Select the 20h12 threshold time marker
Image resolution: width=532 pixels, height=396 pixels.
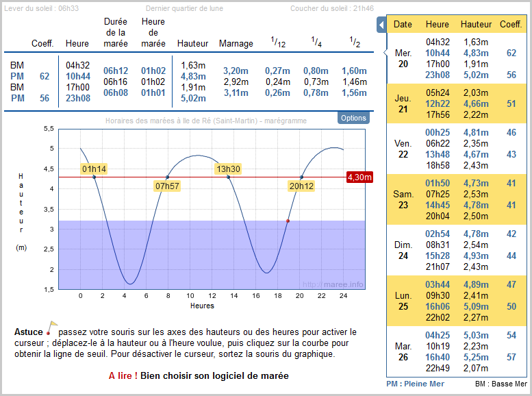point(302,186)
